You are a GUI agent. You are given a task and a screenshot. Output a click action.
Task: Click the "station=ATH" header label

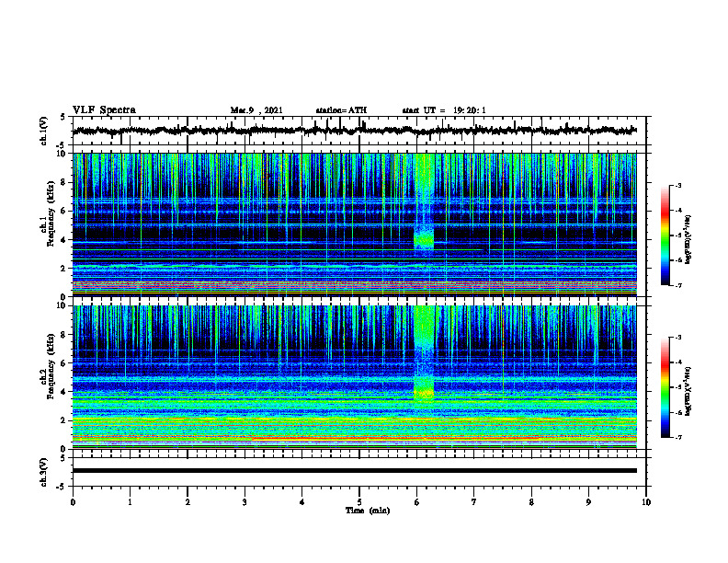pos(341,110)
